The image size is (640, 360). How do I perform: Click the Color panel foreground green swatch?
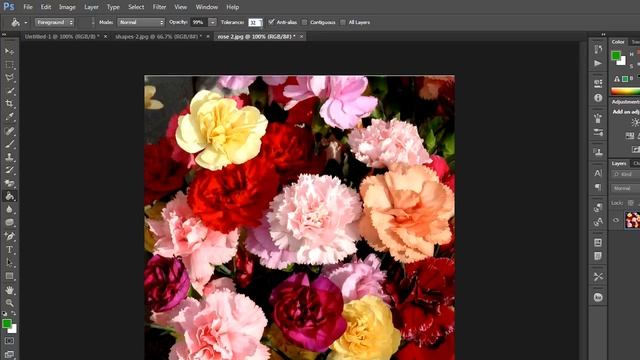[x=616, y=56]
